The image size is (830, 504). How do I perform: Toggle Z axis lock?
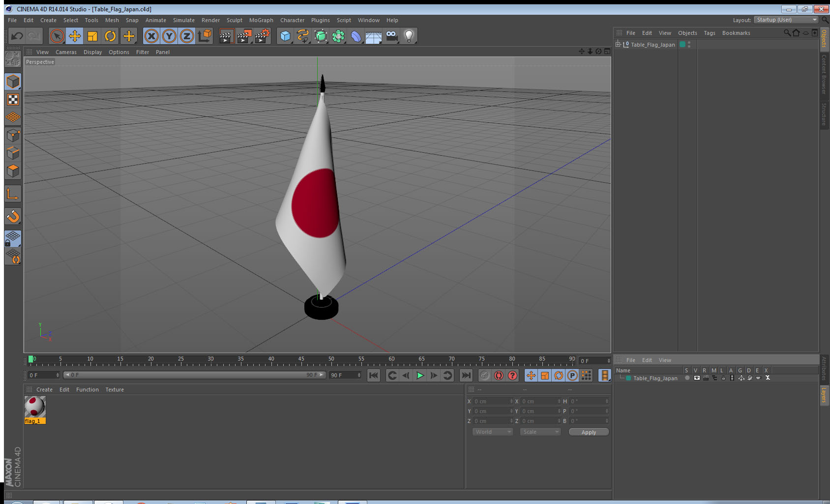click(187, 36)
